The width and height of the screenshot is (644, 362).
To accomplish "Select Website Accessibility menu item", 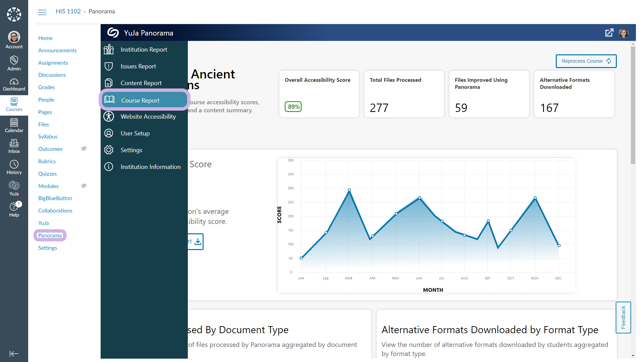I will 144,116.
